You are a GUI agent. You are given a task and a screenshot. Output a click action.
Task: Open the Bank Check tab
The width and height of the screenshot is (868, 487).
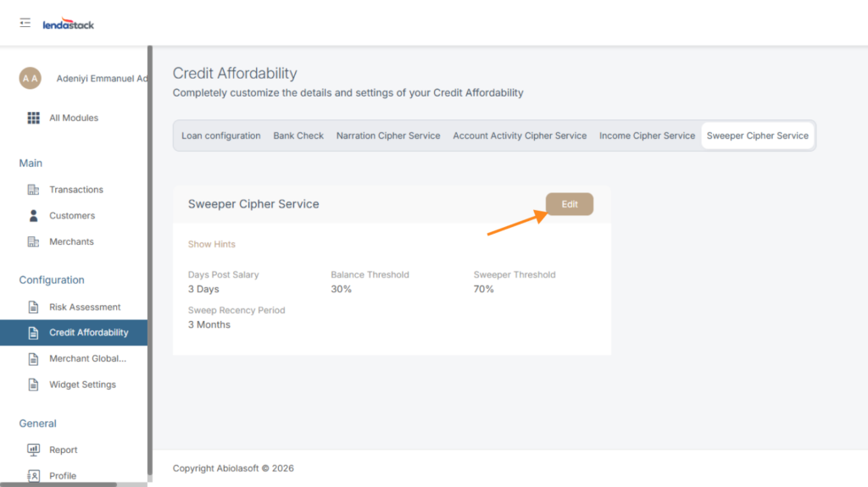click(298, 136)
